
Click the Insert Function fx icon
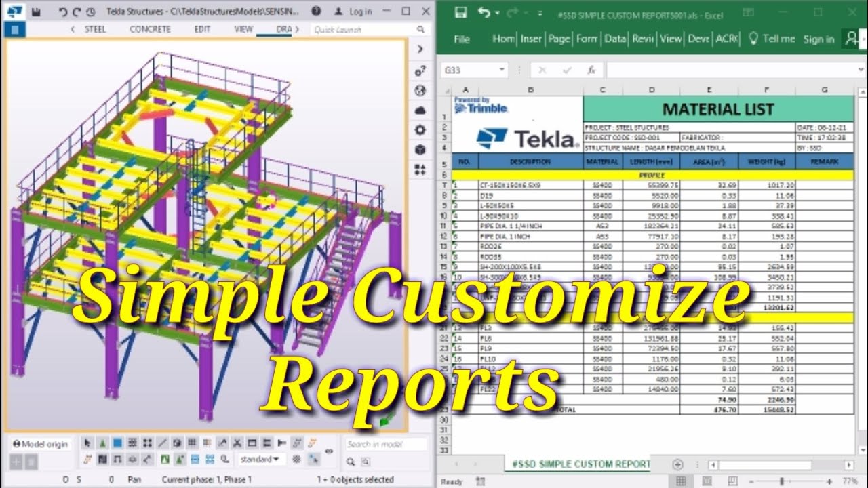[x=591, y=70]
